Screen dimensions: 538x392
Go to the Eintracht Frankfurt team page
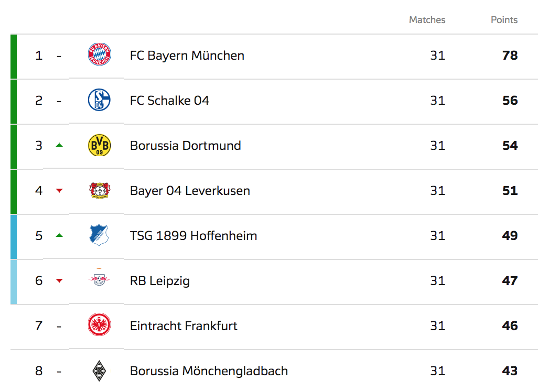point(184,326)
